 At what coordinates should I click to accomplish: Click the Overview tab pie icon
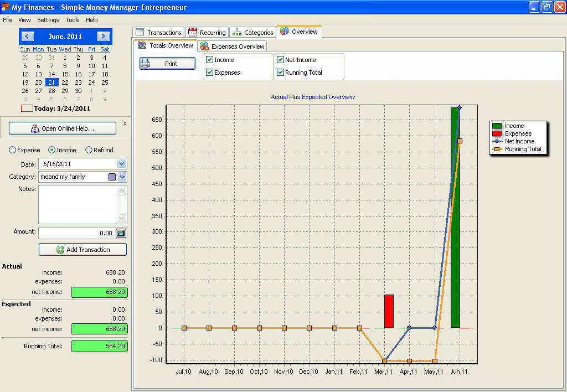284,31
